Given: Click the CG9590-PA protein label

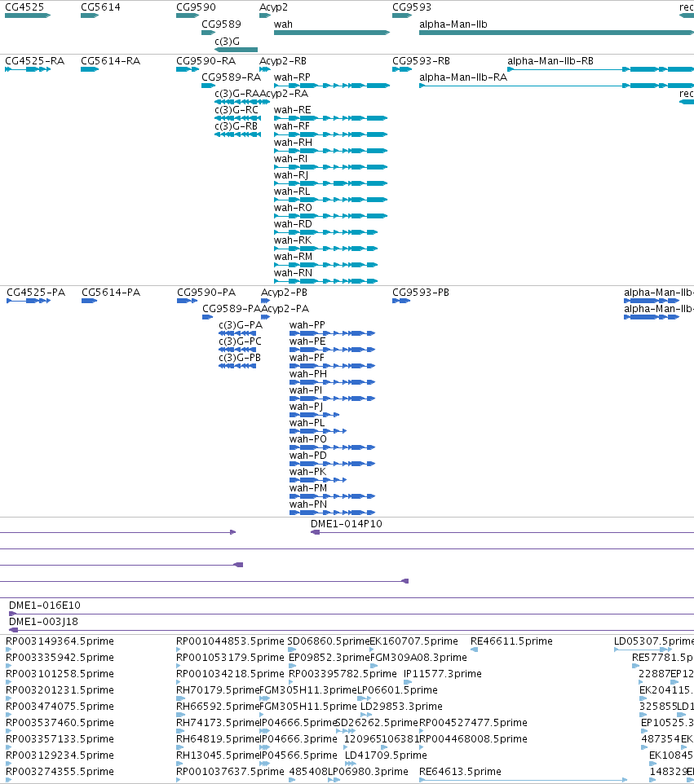Looking at the screenshot, I should (206, 293).
